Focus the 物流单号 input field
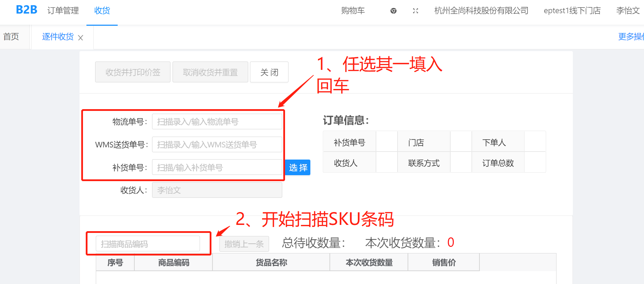This screenshot has height=284, width=644. (217, 122)
